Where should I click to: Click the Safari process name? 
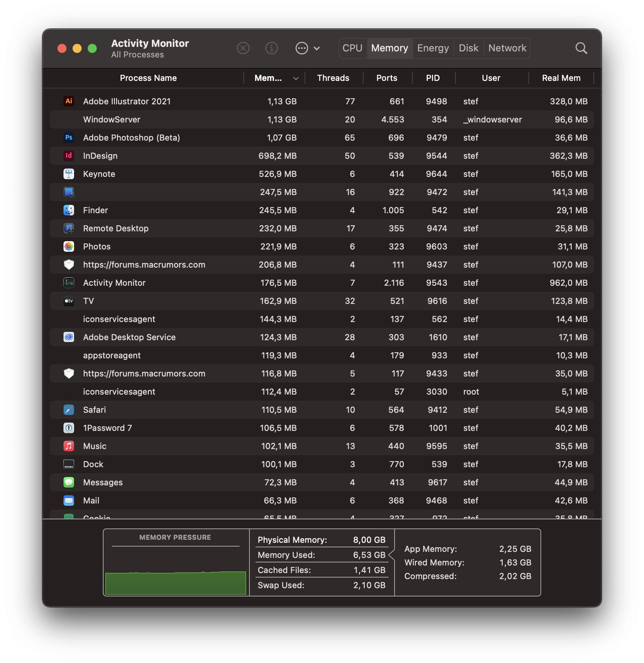click(94, 410)
